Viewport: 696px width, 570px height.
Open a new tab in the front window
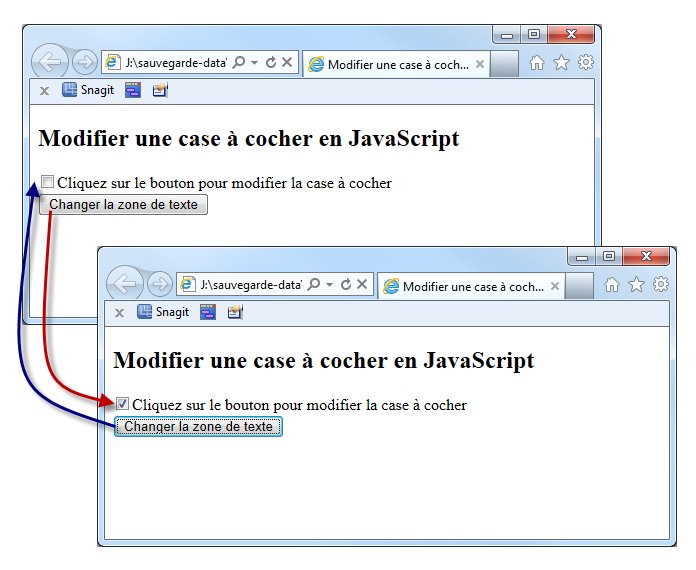tap(579, 286)
